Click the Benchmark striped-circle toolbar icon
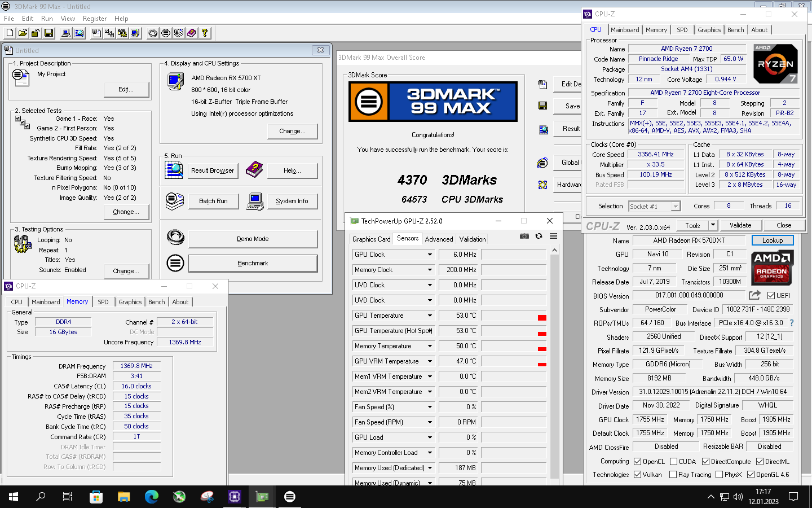Image resolution: width=812 pixels, height=508 pixels. coord(166,33)
